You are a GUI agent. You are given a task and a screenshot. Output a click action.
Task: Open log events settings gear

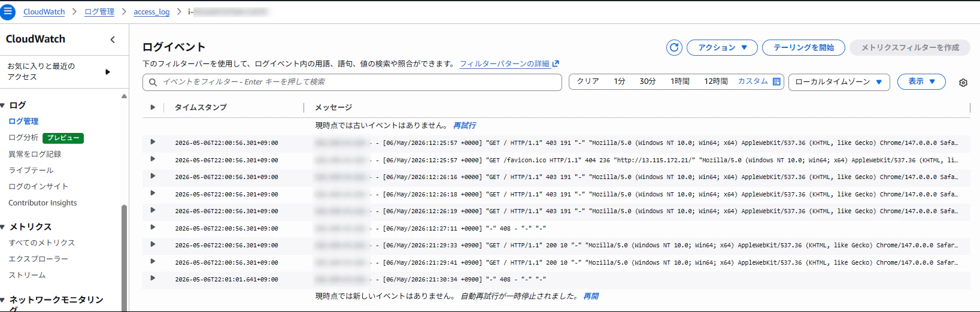click(x=963, y=83)
